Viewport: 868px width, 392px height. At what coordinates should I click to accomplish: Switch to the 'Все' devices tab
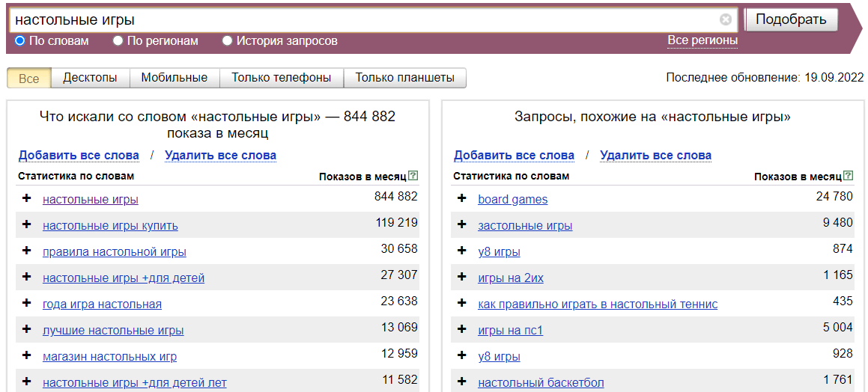29,78
